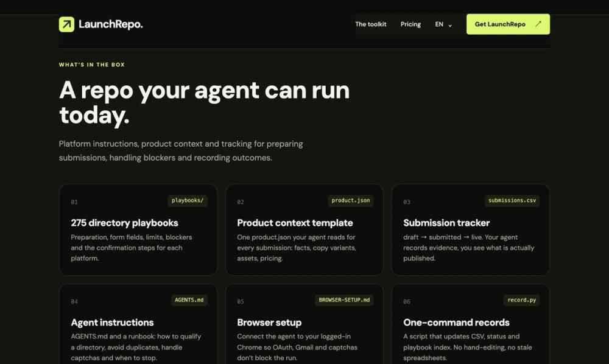
Task: Click the Product context template title
Action: (x=295, y=223)
